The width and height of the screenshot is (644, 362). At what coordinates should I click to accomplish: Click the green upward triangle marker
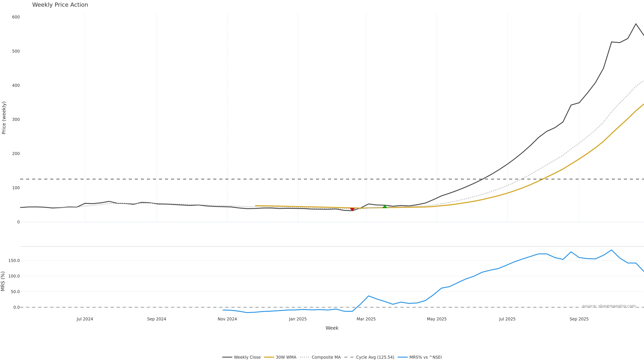(x=385, y=207)
